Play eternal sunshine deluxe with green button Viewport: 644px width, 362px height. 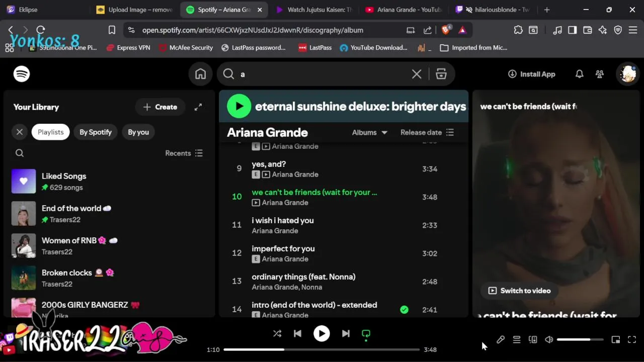pos(239,106)
